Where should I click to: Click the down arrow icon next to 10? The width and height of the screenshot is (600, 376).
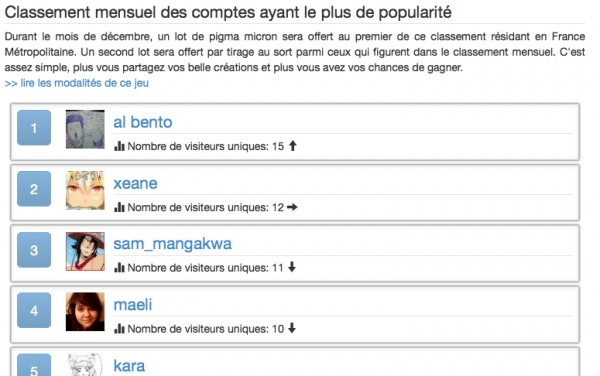pos(292,328)
